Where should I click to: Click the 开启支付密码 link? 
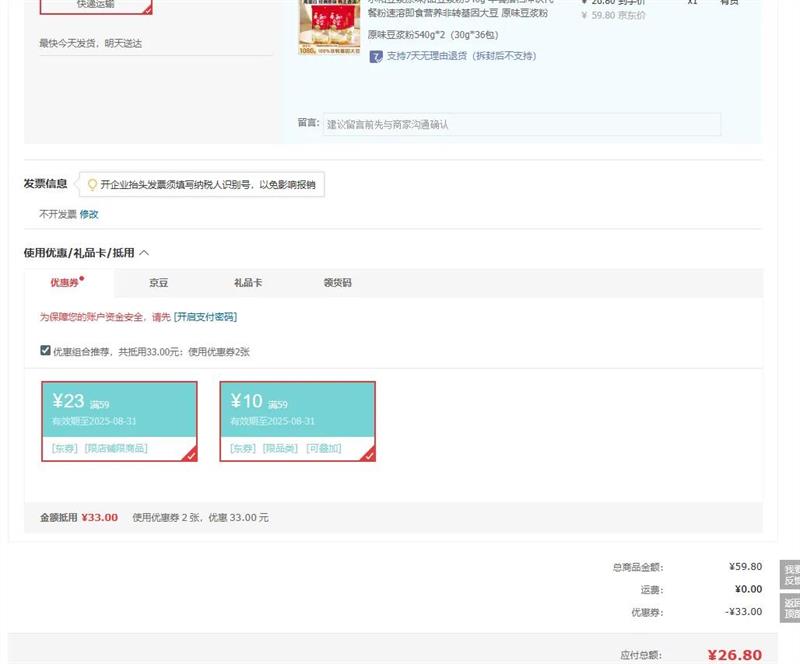click(x=205, y=317)
